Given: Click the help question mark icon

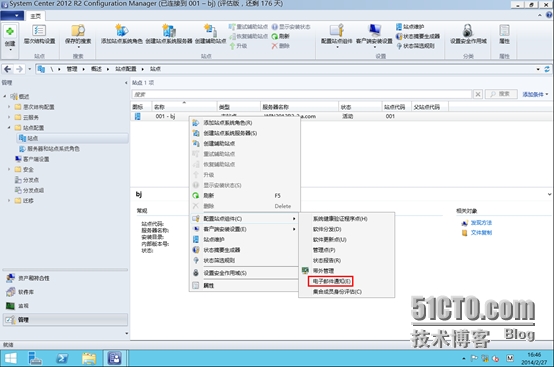Looking at the screenshot, I should (x=549, y=15).
